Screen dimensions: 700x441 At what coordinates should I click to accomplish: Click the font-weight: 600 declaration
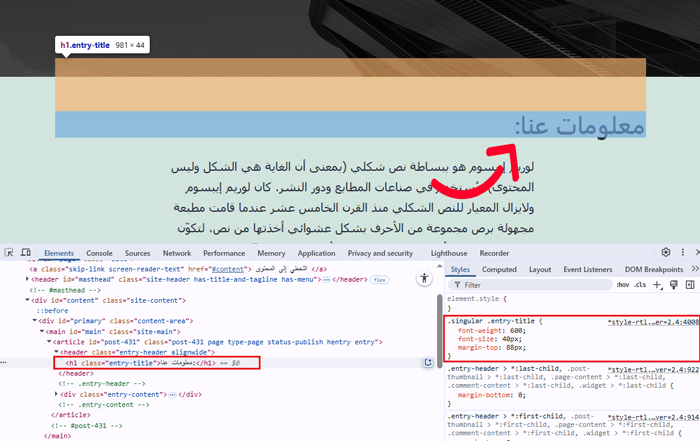pyautogui.click(x=492, y=331)
